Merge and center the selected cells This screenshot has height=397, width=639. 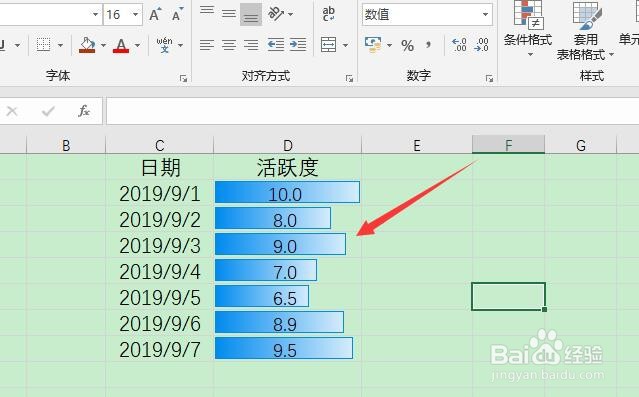[328, 45]
